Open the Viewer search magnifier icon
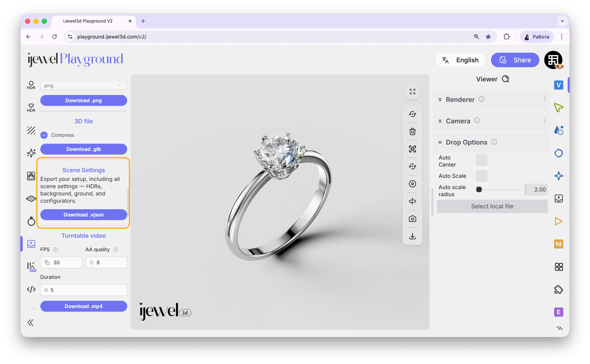Image resolution: width=590 pixels, height=364 pixels. point(505,79)
